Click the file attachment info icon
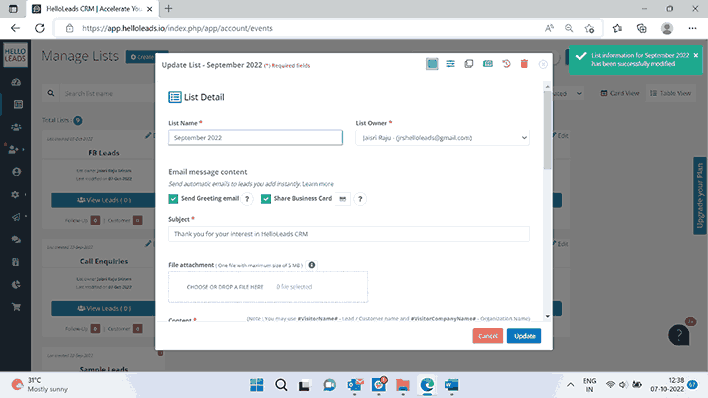The image size is (708, 398). tap(312, 265)
